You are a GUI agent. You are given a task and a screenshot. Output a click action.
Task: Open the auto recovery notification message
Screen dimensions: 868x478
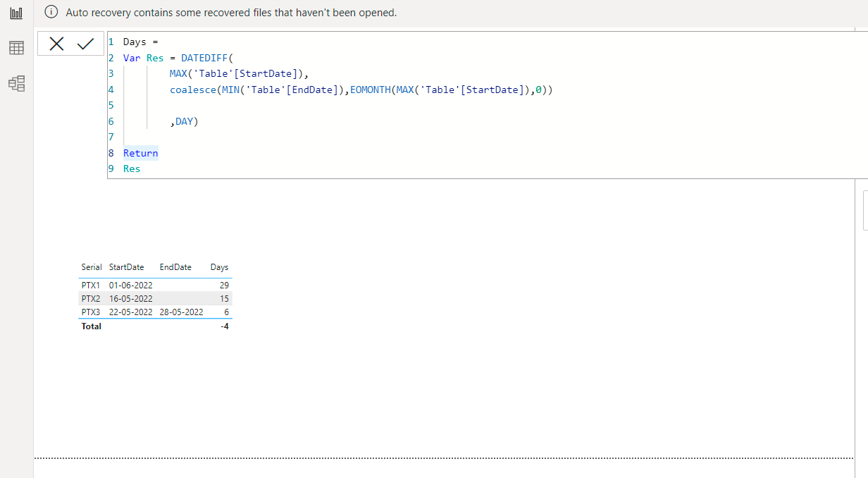(x=231, y=13)
